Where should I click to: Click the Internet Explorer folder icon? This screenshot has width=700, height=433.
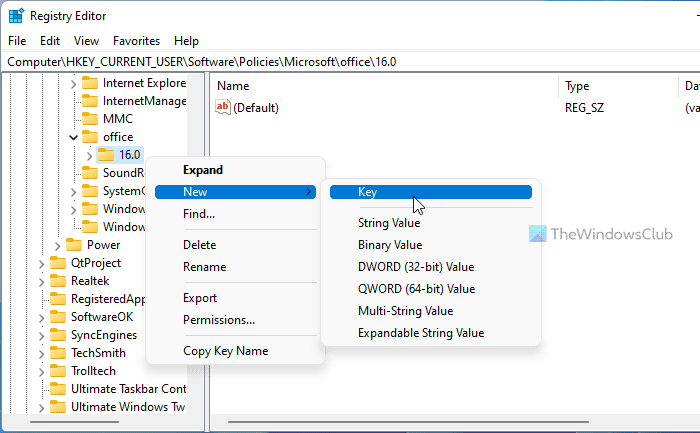coord(90,83)
